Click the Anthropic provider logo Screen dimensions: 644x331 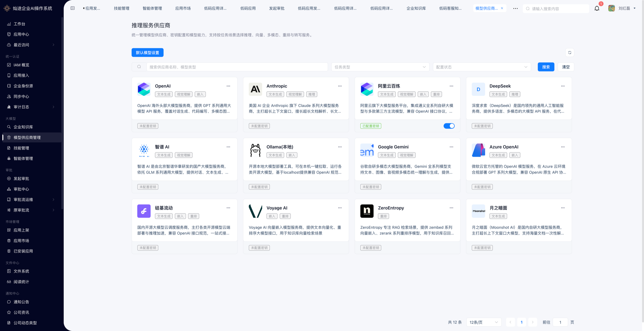point(255,89)
